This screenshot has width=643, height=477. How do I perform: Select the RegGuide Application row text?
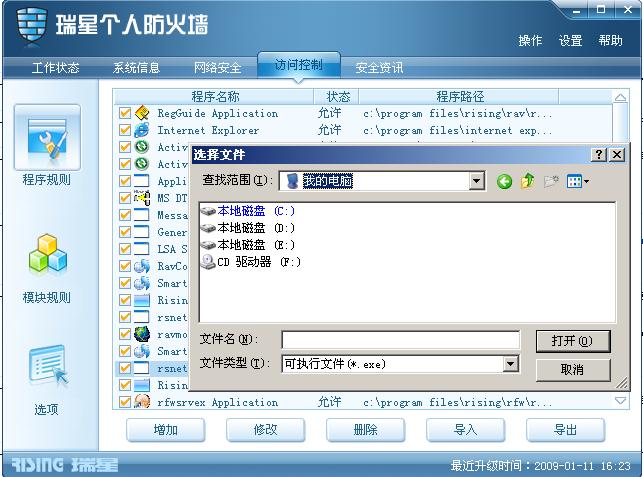[218, 113]
